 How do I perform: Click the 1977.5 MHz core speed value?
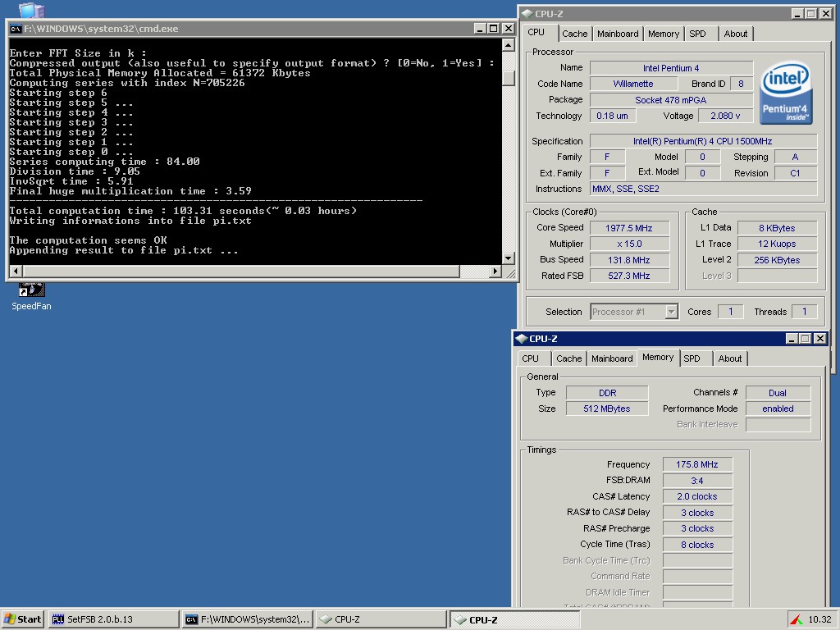[x=629, y=228]
